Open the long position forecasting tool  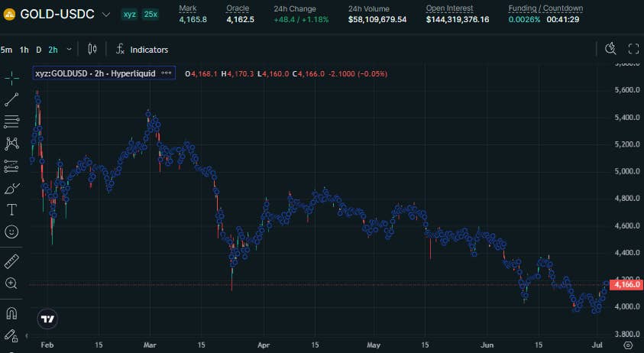(12, 166)
